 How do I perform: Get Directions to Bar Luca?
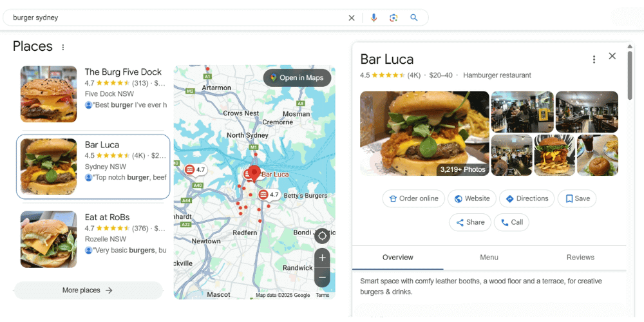tap(527, 198)
